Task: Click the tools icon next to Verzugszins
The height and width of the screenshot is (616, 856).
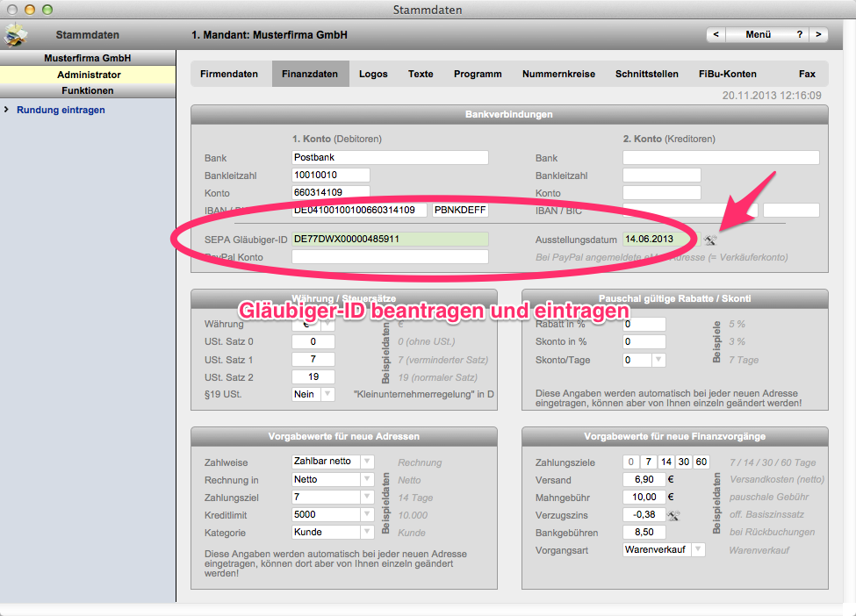Action: [674, 515]
